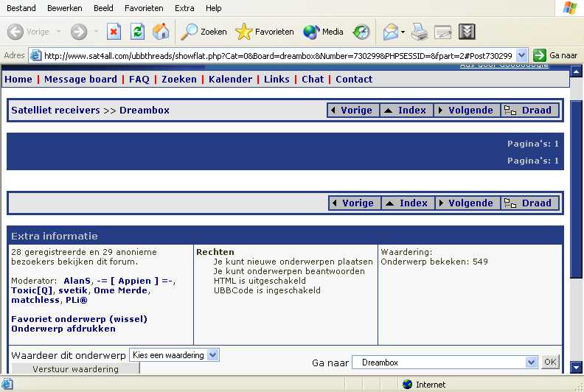Open the Favorieten menu in menu bar
Image resolution: width=584 pixels, height=392 pixels.
[144, 8]
